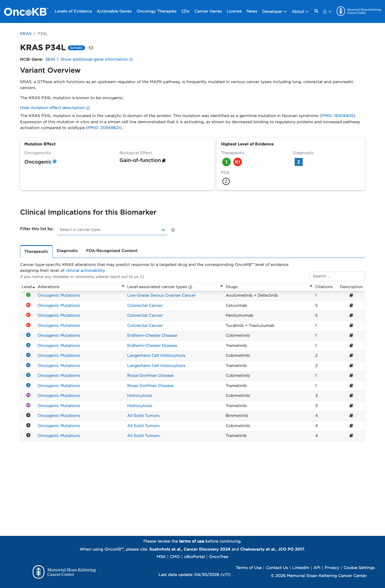Open the Gain-of-function citation book icon
Screen dimensions: 385x588
click(x=164, y=160)
